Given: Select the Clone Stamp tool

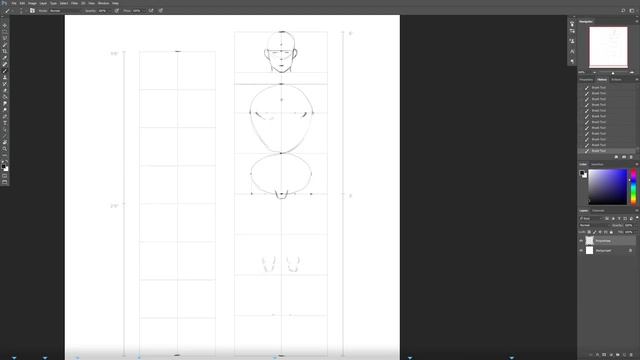Looking at the screenshot, I should coord(5,78).
